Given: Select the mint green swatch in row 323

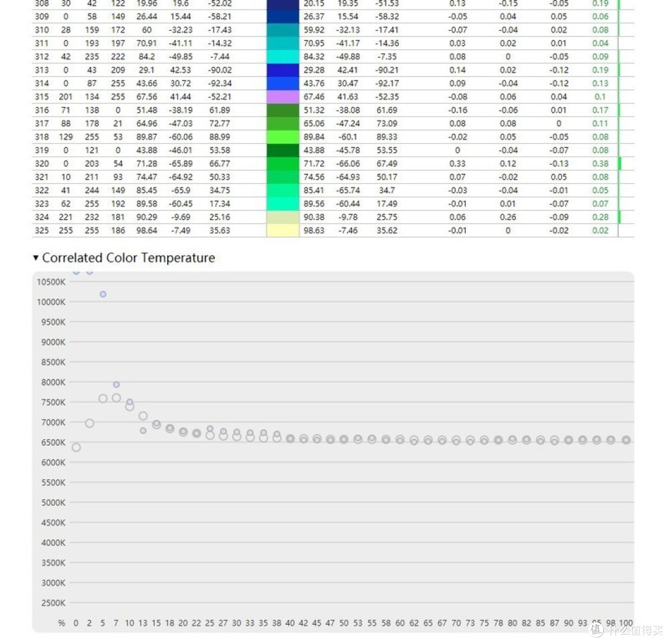Looking at the screenshot, I should pos(283,204).
